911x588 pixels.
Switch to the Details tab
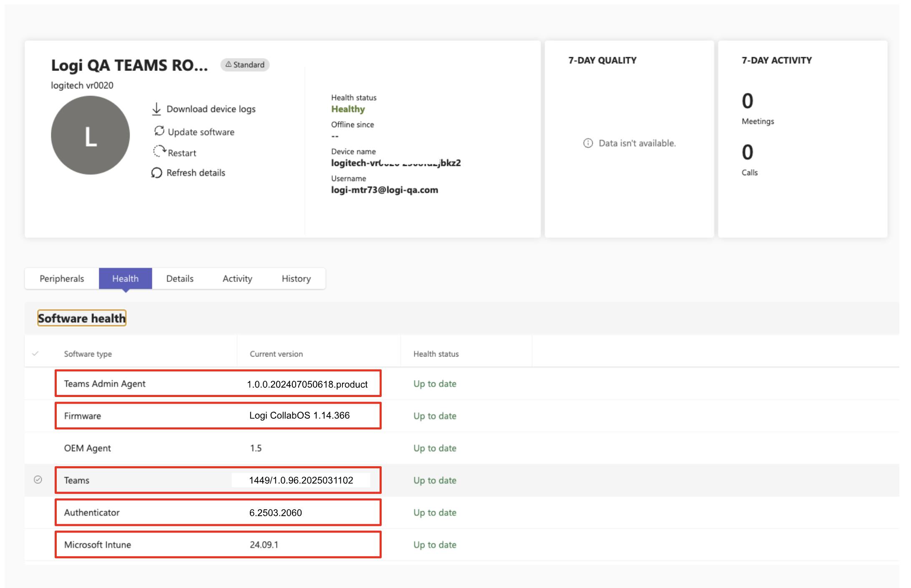tap(180, 279)
